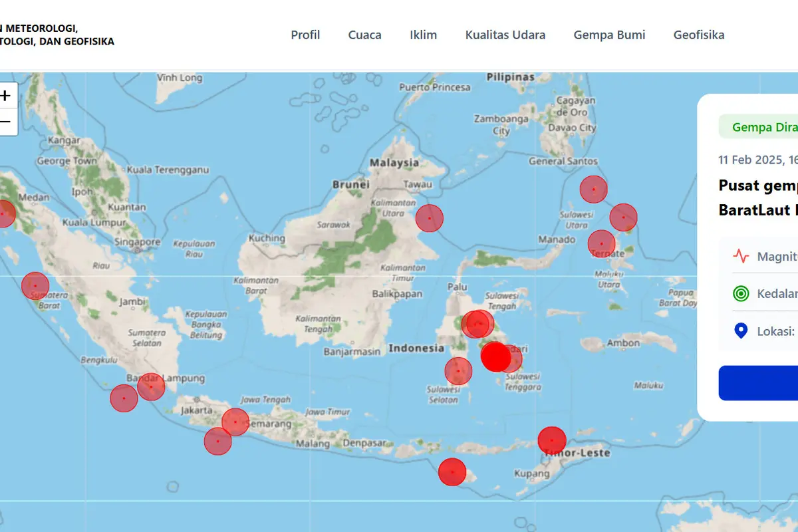Click the Magnitudo label in panel

[x=777, y=256]
